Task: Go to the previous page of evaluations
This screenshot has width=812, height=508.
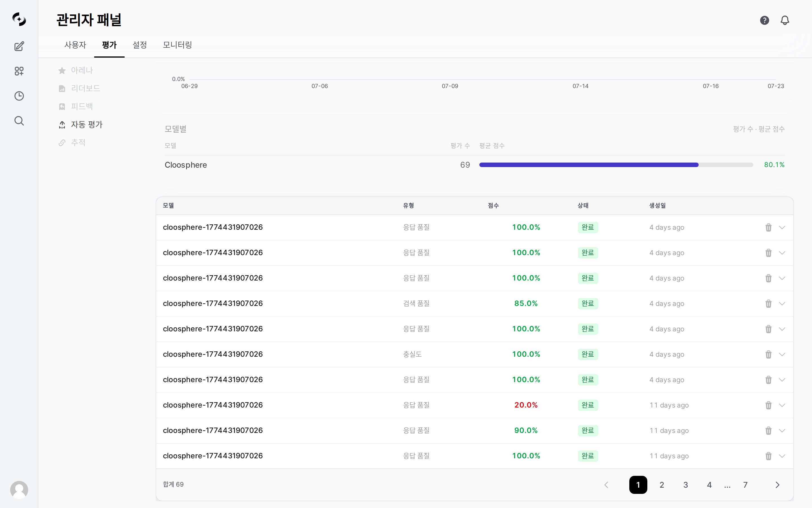Action: coord(606,485)
